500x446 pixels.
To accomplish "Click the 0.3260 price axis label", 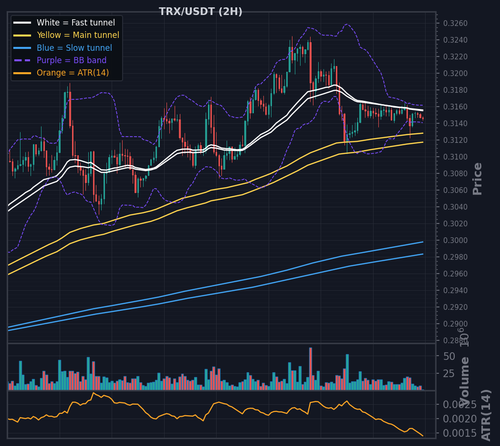I will (x=455, y=23).
